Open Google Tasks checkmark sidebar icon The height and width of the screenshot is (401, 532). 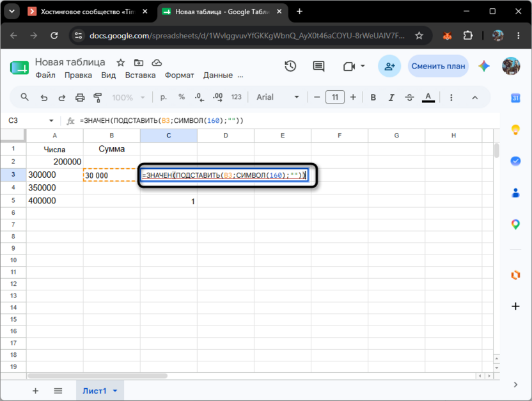coord(515,161)
